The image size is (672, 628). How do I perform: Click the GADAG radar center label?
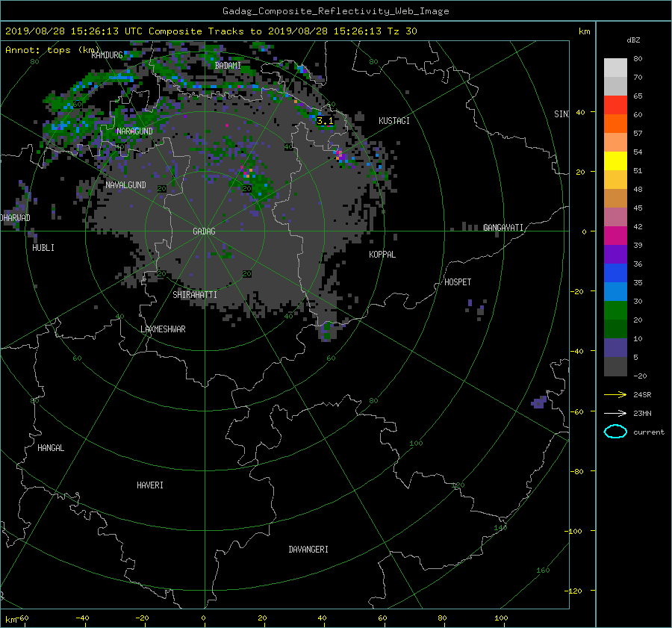pyautogui.click(x=204, y=231)
